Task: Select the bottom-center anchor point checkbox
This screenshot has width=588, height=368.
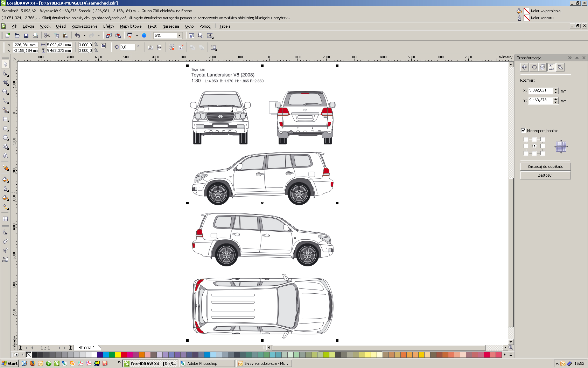Action: (534, 153)
